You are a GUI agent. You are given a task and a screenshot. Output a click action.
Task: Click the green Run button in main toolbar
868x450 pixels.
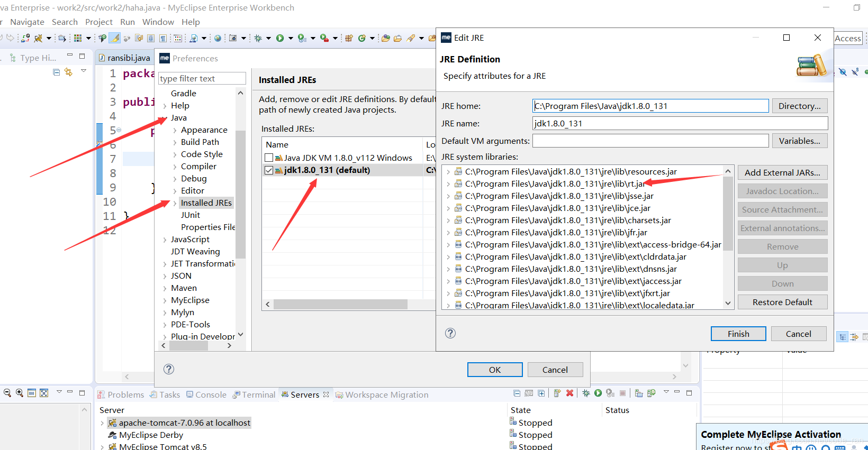pos(280,38)
